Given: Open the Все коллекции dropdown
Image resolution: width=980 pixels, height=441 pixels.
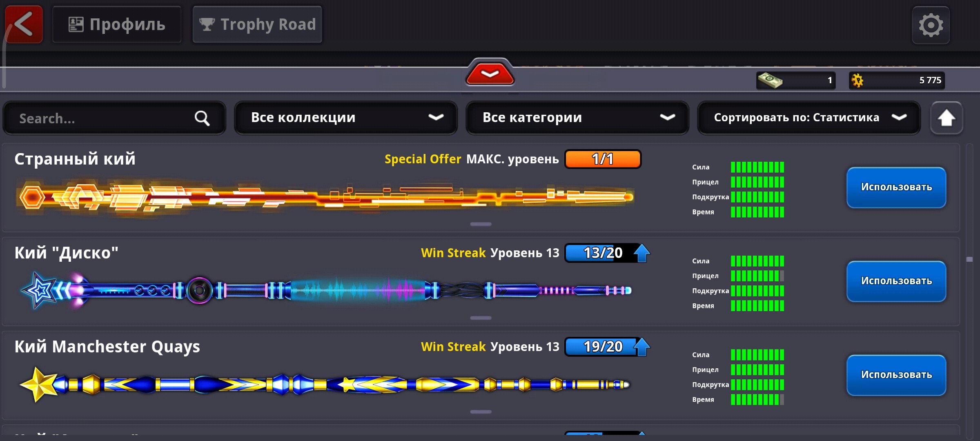Looking at the screenshot, I should click(346, 118).
